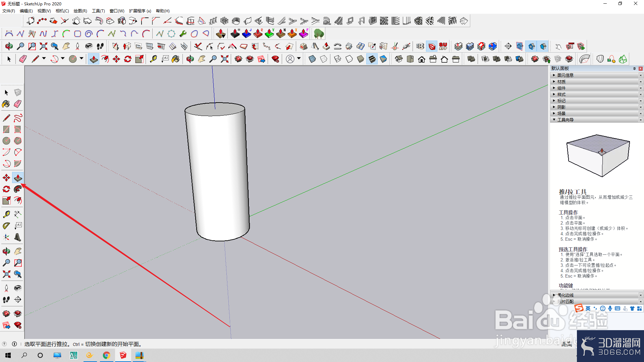This screenshot has height=362, width=644.
Task: Select the Rotated Rectangle tool
Action: [x=18, y=129]
